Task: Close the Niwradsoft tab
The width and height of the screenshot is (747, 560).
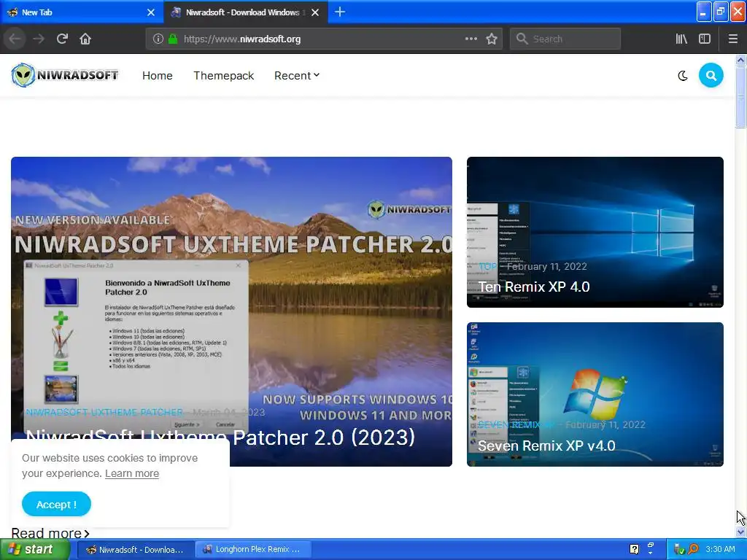Action: point(315,12)
